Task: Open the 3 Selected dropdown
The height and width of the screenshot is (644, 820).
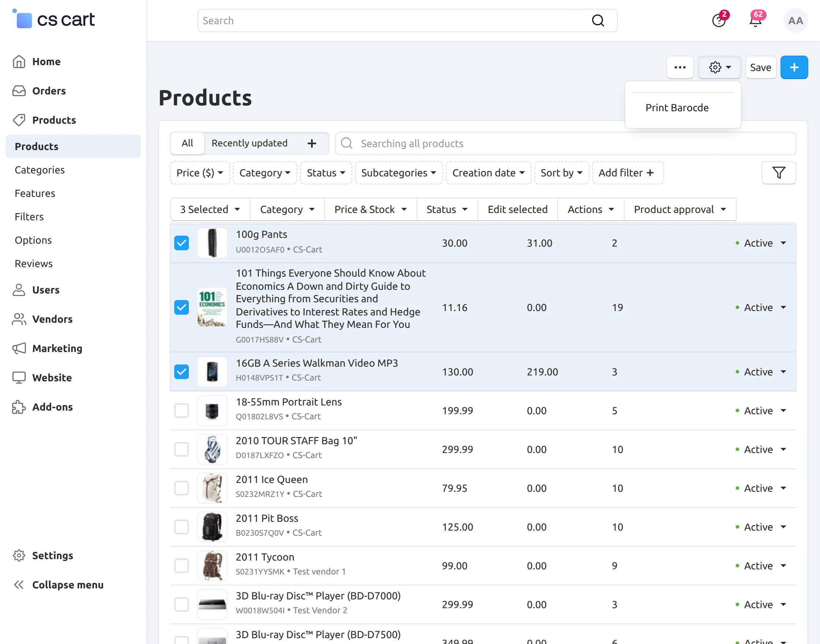Action: tap(210, 209)
